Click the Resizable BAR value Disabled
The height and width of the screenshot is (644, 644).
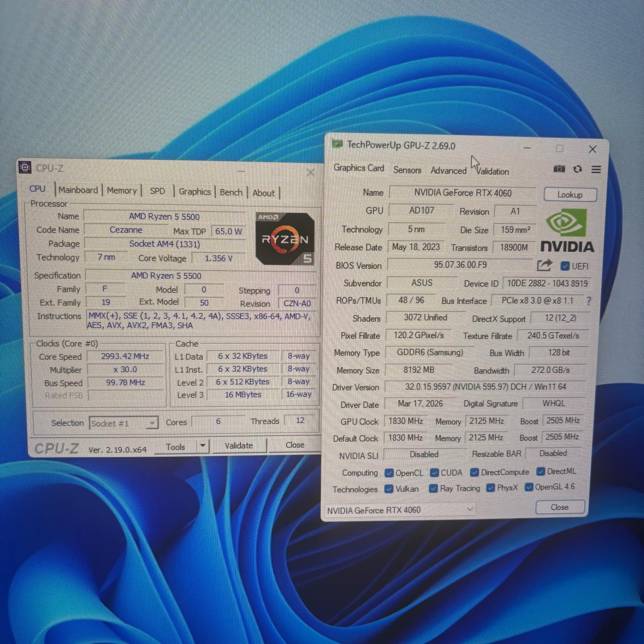tap(553, 453)
